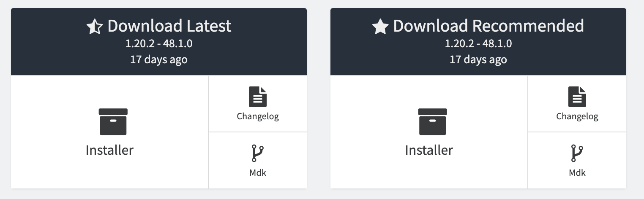Click the solid star icon beside Download Recommended
This screenshot has width=644, height=199.
coord(380,27)
